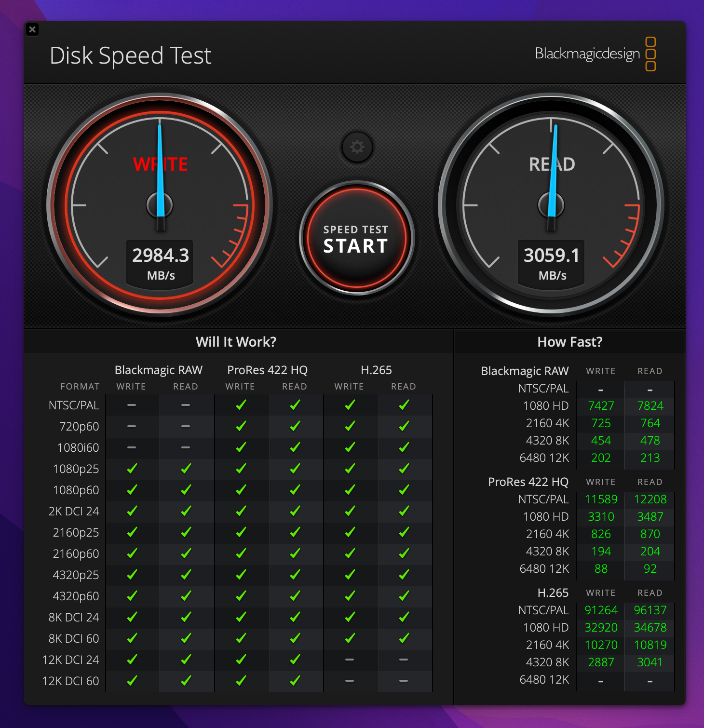Screen dimensions: 704x728
Task: Click ProRes 6480 12K write value 88
Action: (x=601, y=569)
